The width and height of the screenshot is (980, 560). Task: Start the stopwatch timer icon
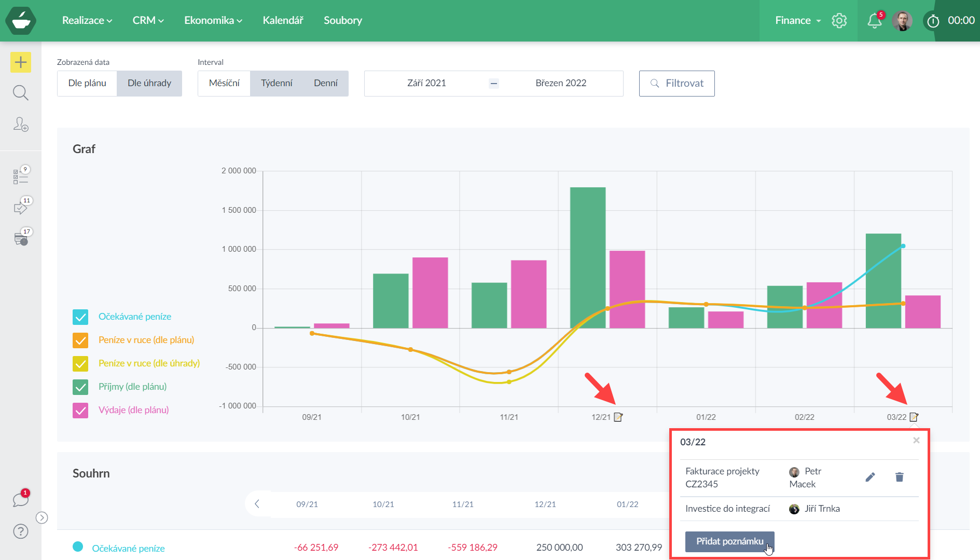pyautogui.click(x=933, y=21)
